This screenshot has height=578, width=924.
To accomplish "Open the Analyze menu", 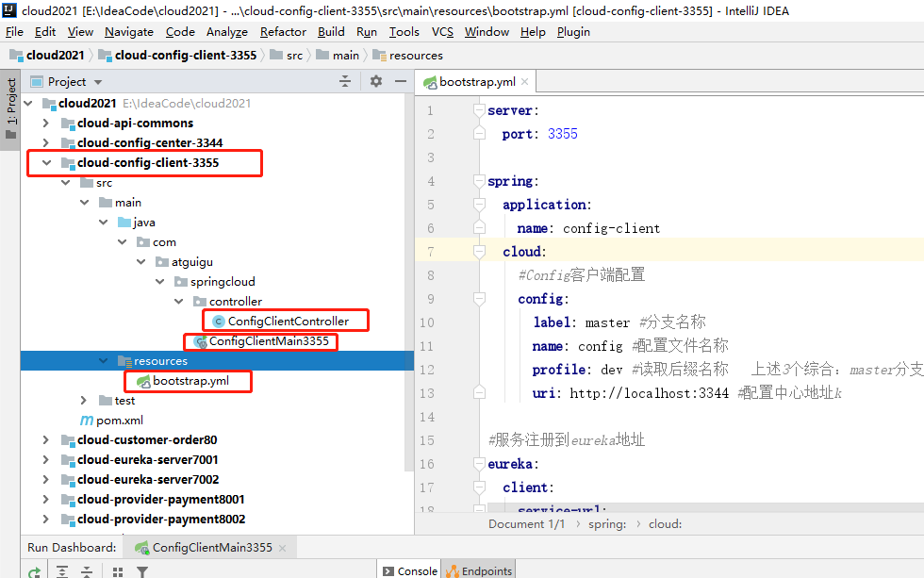I will (227, 32).
